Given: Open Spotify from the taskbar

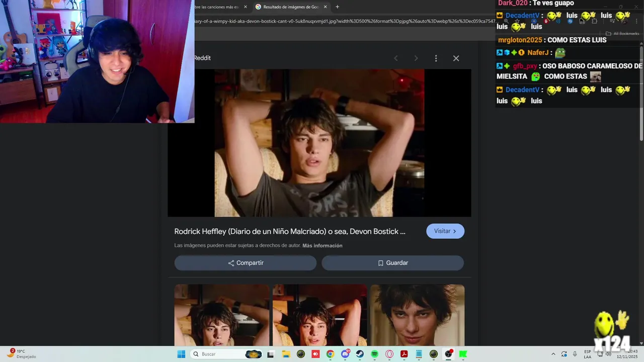Looking at the screenshot, I should pos(374,354).
